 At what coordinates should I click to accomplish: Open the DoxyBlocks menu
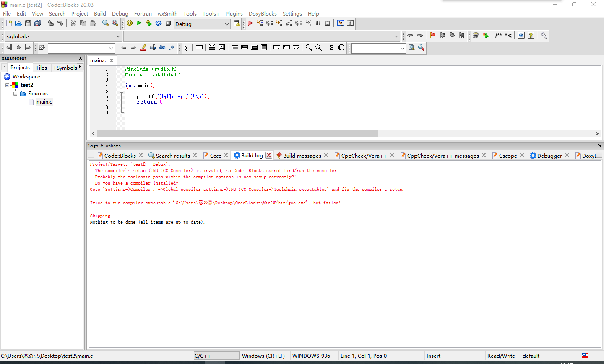click(x=263, y=14)
